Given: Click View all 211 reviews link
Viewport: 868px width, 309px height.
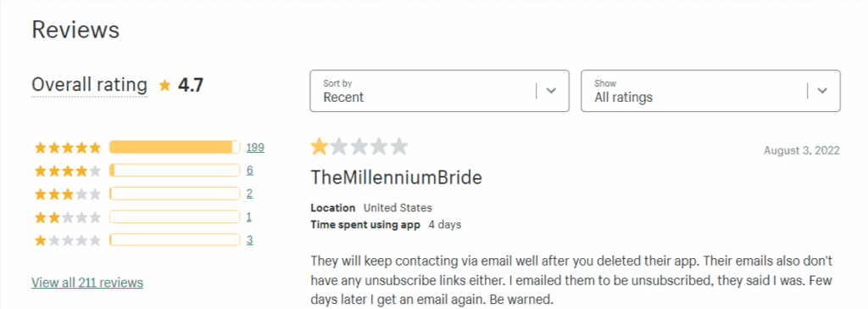Looking at the screenshot, I should (87, 283).
